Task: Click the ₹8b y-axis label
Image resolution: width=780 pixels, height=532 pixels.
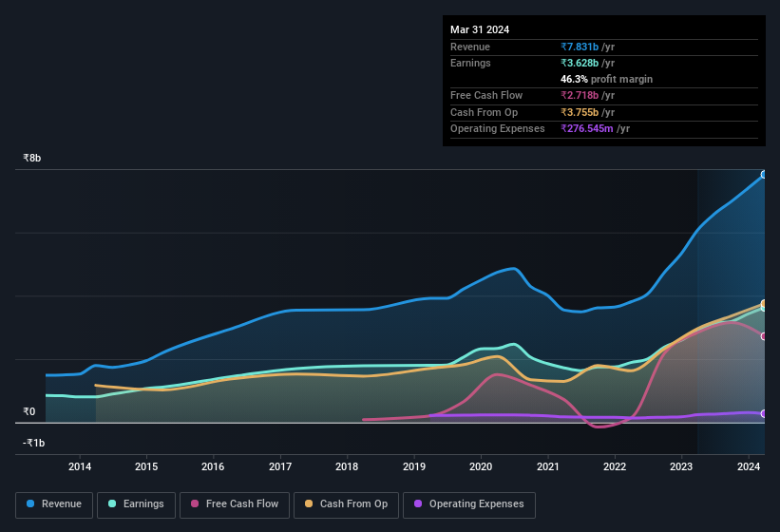Action: coord(32,158)
